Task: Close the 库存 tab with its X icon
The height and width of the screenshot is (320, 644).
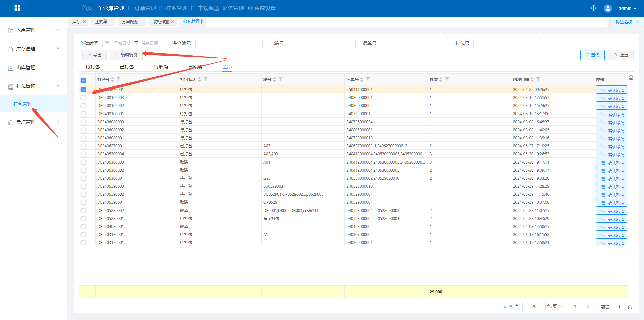Action: click(84, 22)
